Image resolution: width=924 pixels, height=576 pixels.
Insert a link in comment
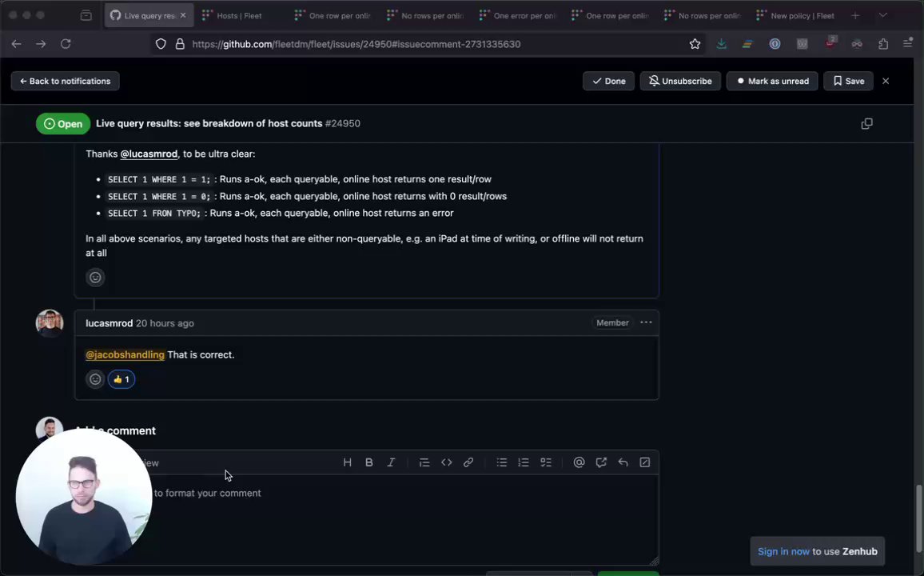(x=468, y=463)
